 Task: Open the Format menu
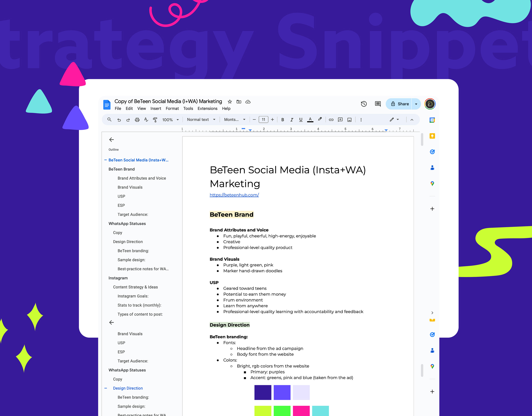pyautogui.click(x=172, y=108)
